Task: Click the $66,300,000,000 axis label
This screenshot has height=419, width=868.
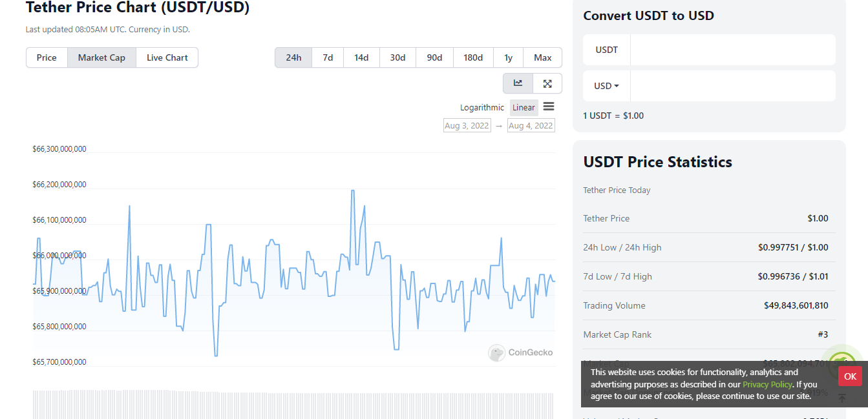Action: [x=59, y=149]
